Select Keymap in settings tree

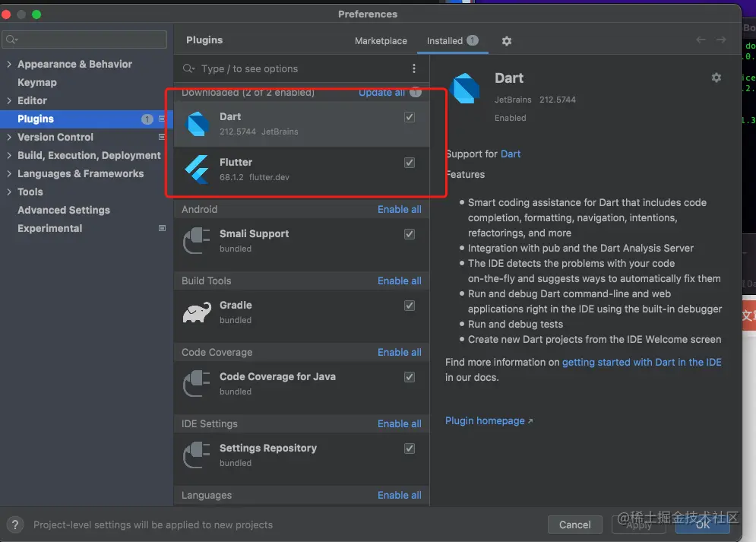click(x=37, y=82)
